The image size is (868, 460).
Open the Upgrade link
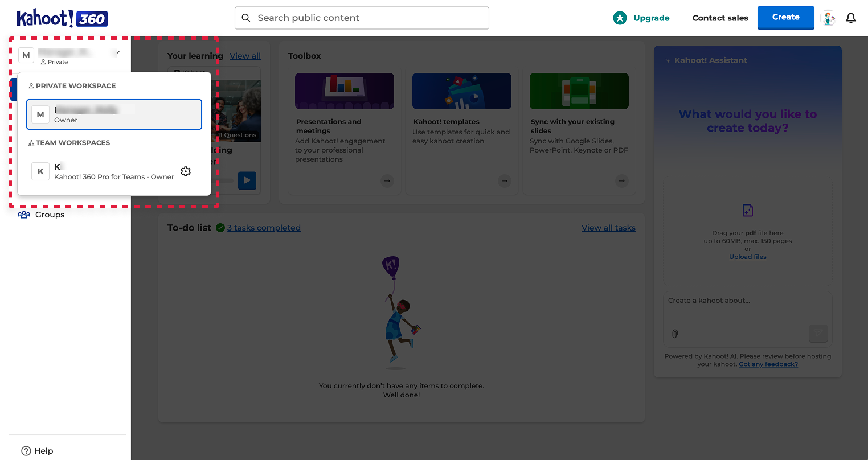coord(652,18)
